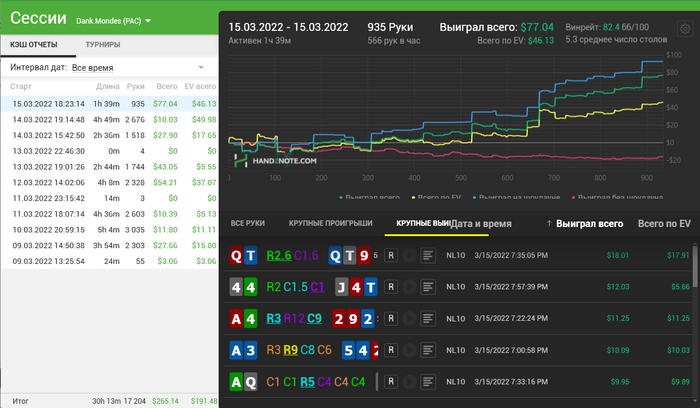Toggle Выиграл без шоудауна red legend series
The height and width of the screenshot is (408, 700).
pyautogui.click(x=617, y=197)
